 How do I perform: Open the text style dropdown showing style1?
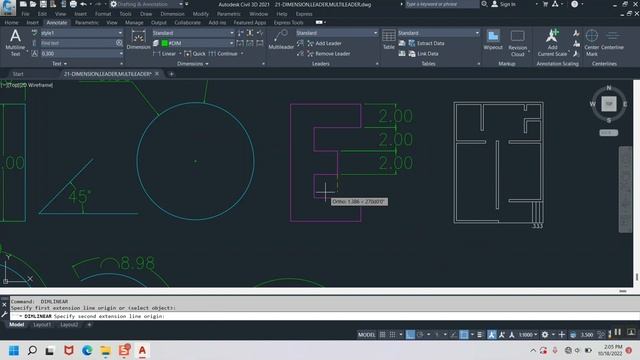[x=82, y=33]
